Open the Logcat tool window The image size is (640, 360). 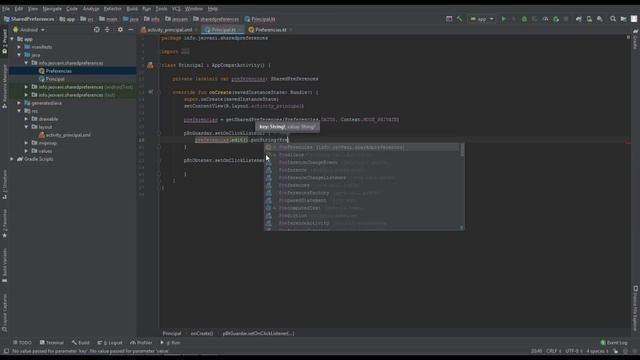tap(110, 342)
